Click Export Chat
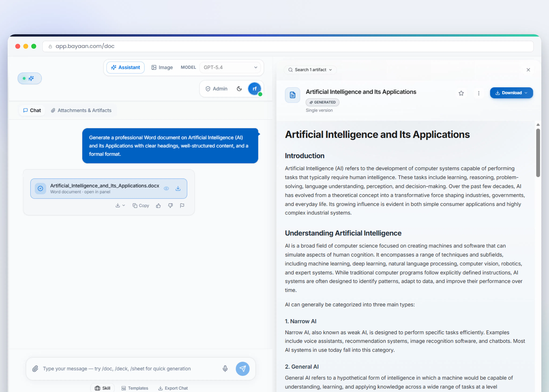 pyautogui.click(x=173, y=388)
